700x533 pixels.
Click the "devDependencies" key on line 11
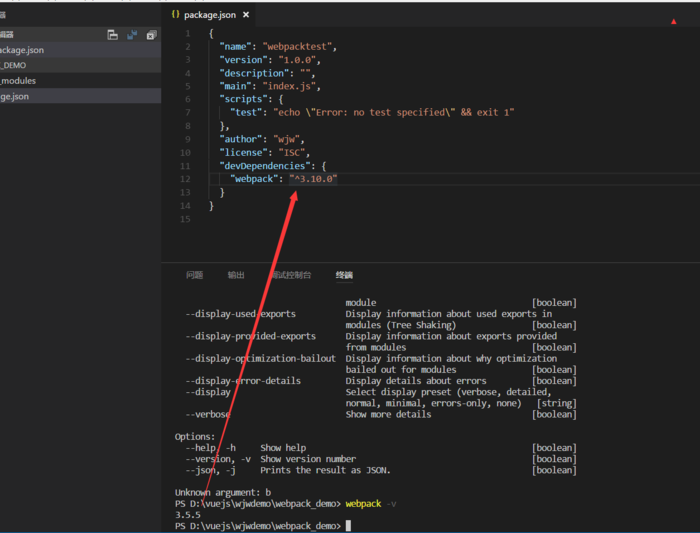(265, 166)
